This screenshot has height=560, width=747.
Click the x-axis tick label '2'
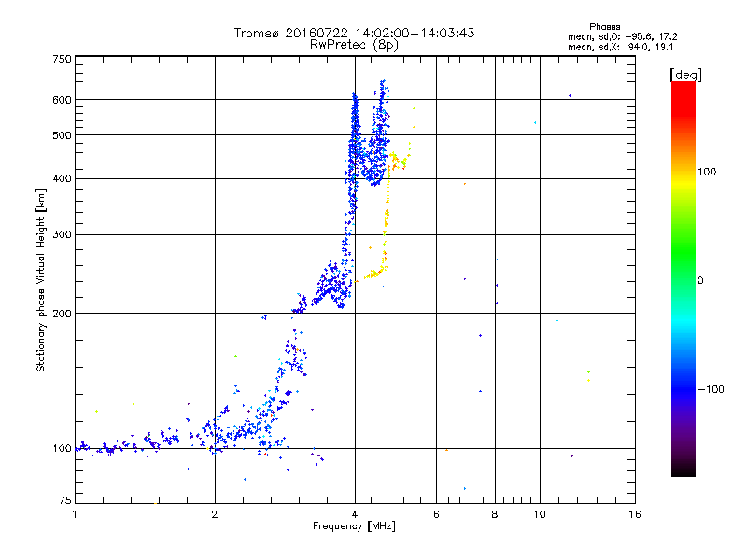coord(215,514)
